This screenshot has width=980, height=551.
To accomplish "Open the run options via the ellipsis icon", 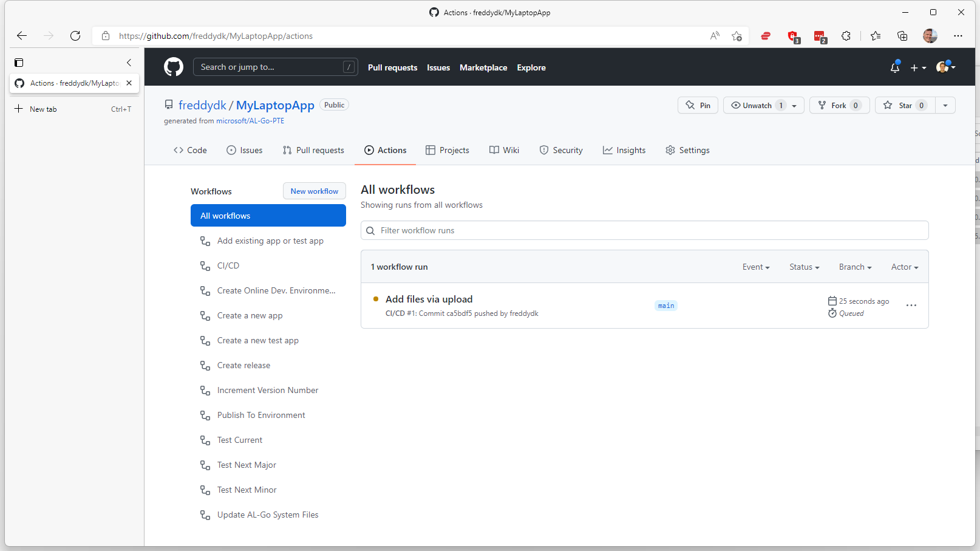I will click(911, 306).
